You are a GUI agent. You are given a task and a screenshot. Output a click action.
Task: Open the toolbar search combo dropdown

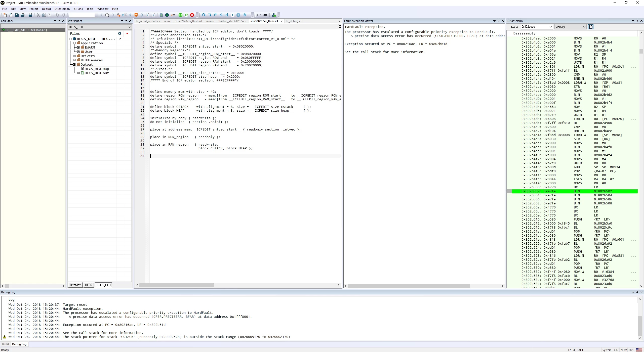[96, 15]
